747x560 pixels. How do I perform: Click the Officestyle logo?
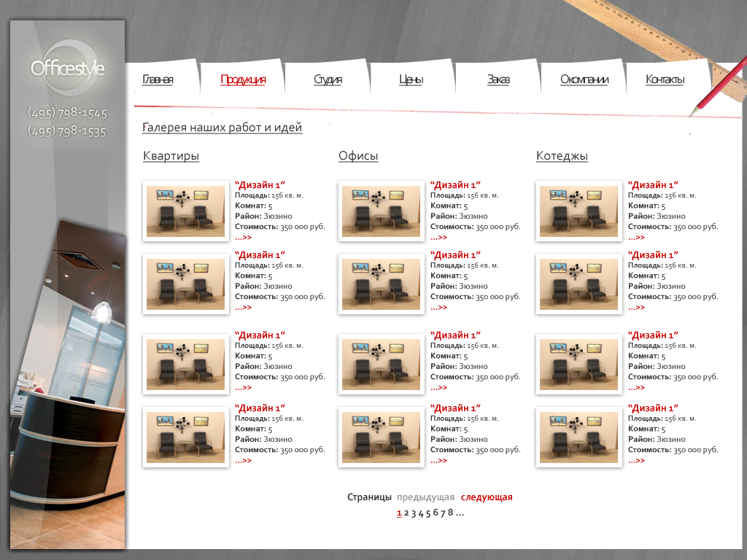(x=68, y=68)
